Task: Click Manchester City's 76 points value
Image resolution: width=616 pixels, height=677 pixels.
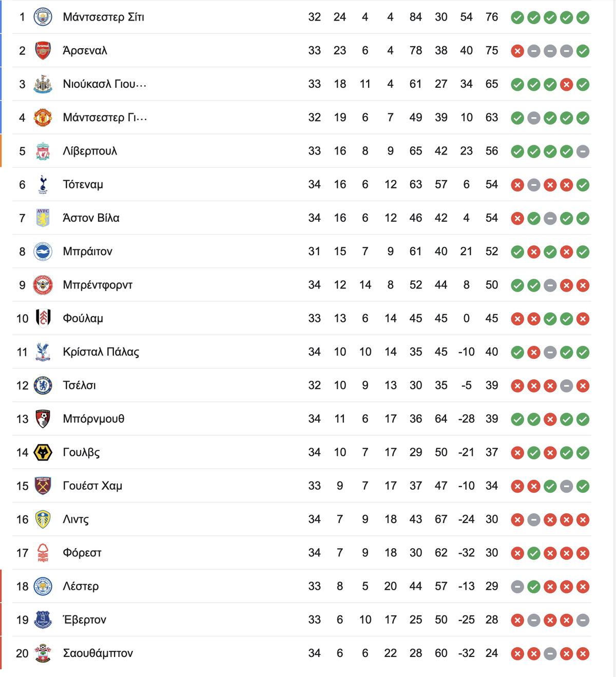Action: click(492, 17)
